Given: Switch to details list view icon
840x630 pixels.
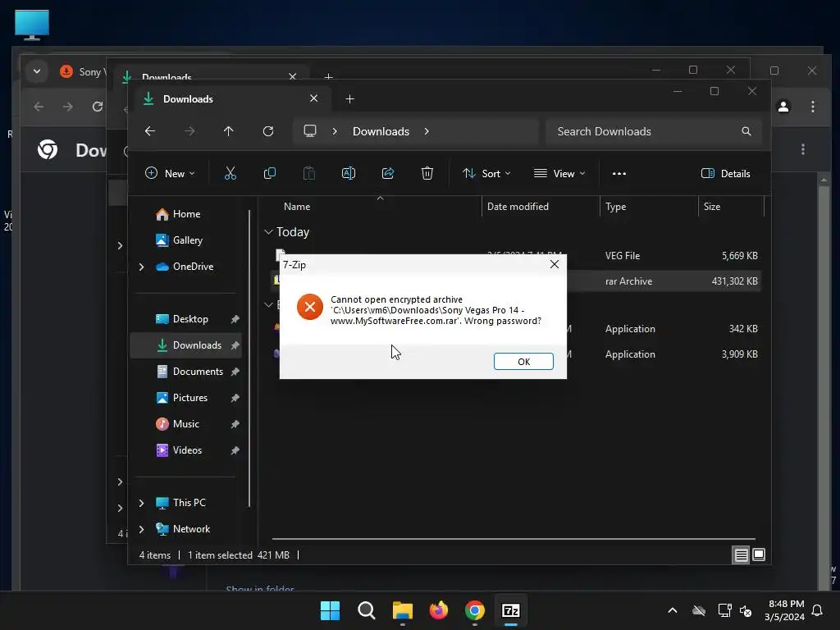Looking at the screenshot, I should pos(741,555).
